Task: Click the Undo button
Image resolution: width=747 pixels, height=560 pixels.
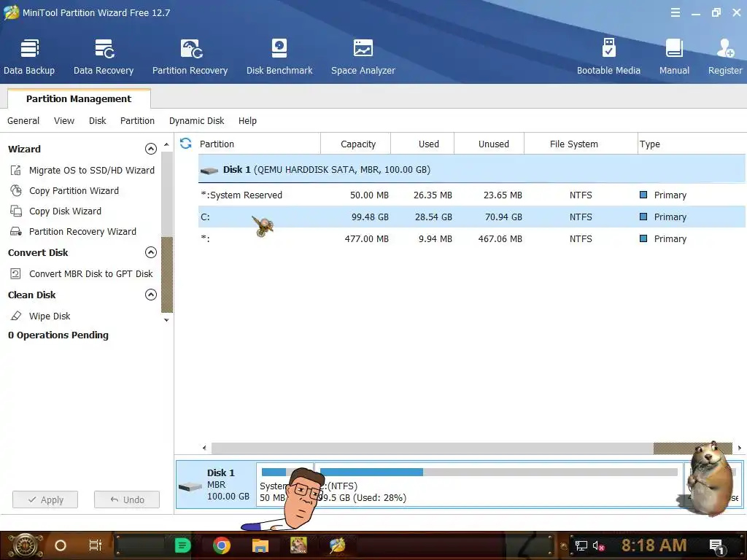Action: [x=127, y=499]
